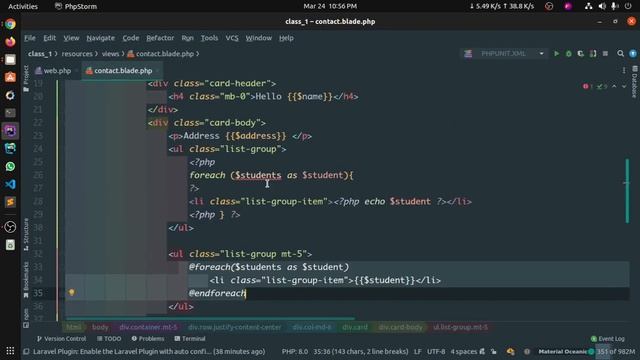
Task: Open the PHPUNIT.XML run configuration dropdown
Action: [504, 53]
